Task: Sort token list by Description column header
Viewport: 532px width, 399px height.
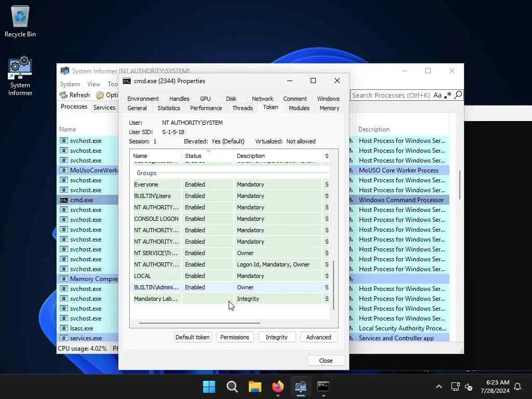Action: [278, 156]
